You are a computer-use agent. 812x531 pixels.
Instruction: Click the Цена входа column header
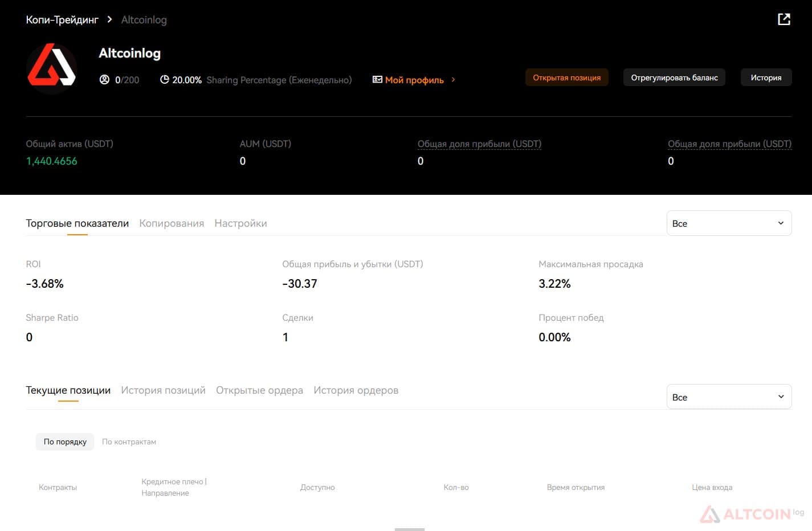tap(712, 487)
